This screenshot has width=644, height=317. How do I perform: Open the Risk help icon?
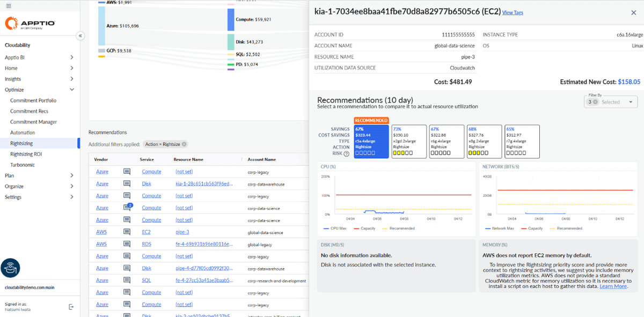tap(346, 153)
